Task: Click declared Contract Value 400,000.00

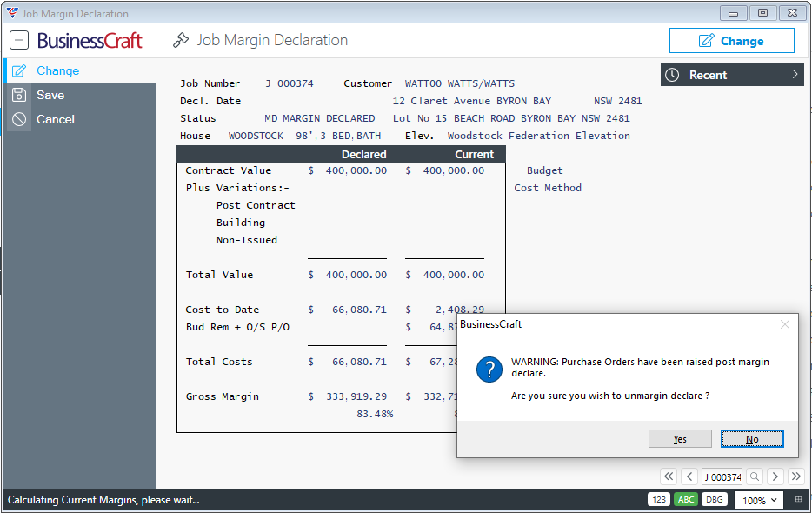Action: 356,170
